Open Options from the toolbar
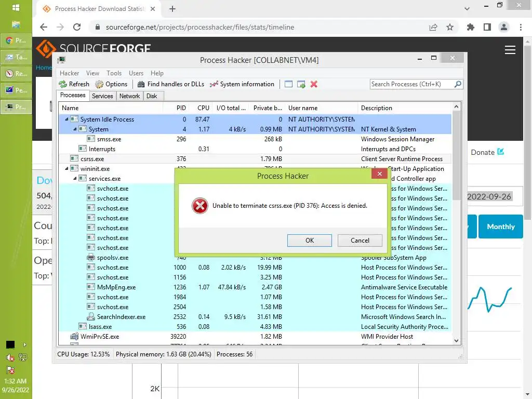The height and width of the screenshot is (399, 532). 111,84
